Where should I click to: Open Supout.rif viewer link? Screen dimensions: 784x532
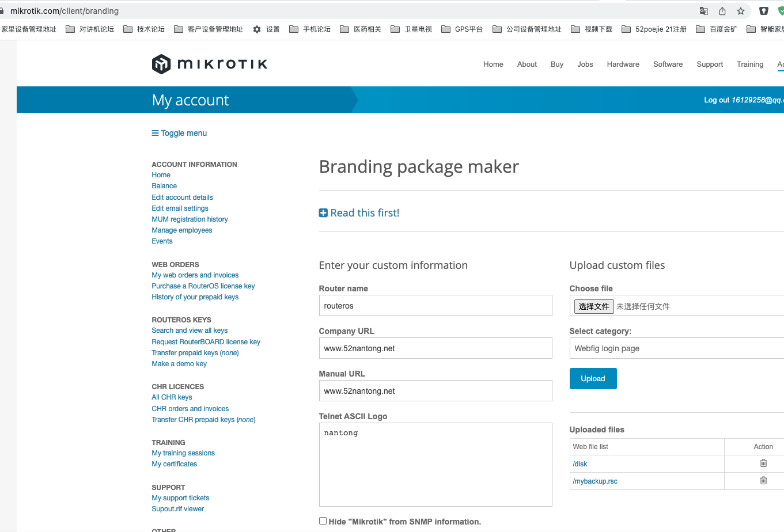tap(177, 509)
